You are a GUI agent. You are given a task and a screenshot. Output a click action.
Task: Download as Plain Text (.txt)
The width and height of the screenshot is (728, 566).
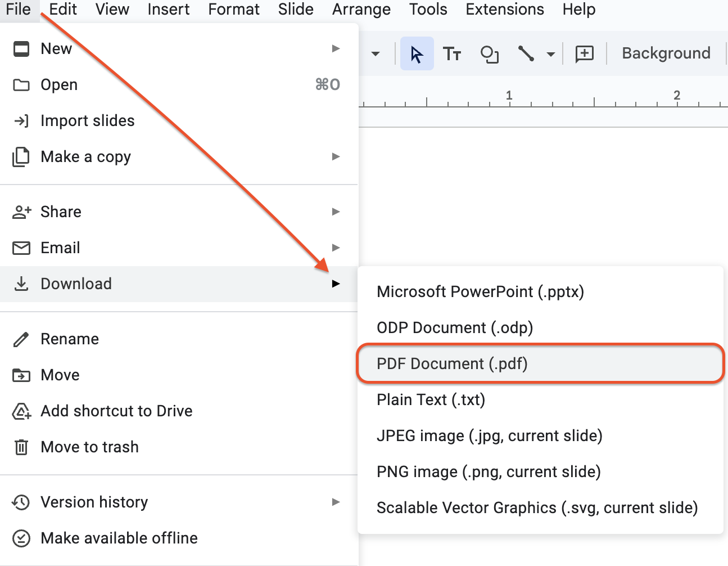point(540,399)
